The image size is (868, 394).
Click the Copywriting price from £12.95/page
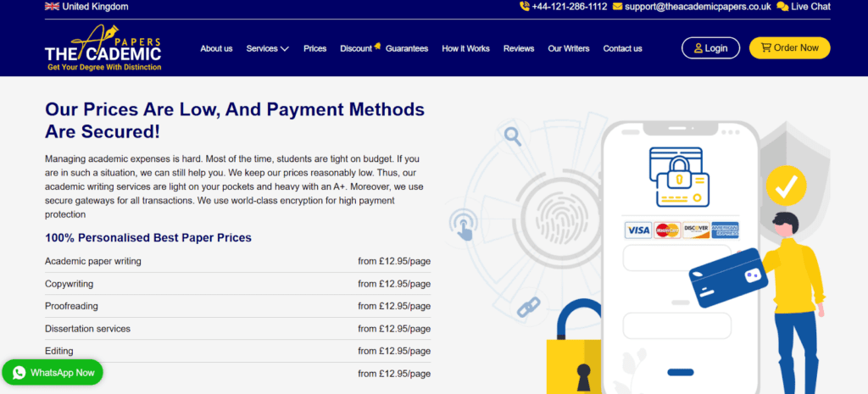(394, 284)
